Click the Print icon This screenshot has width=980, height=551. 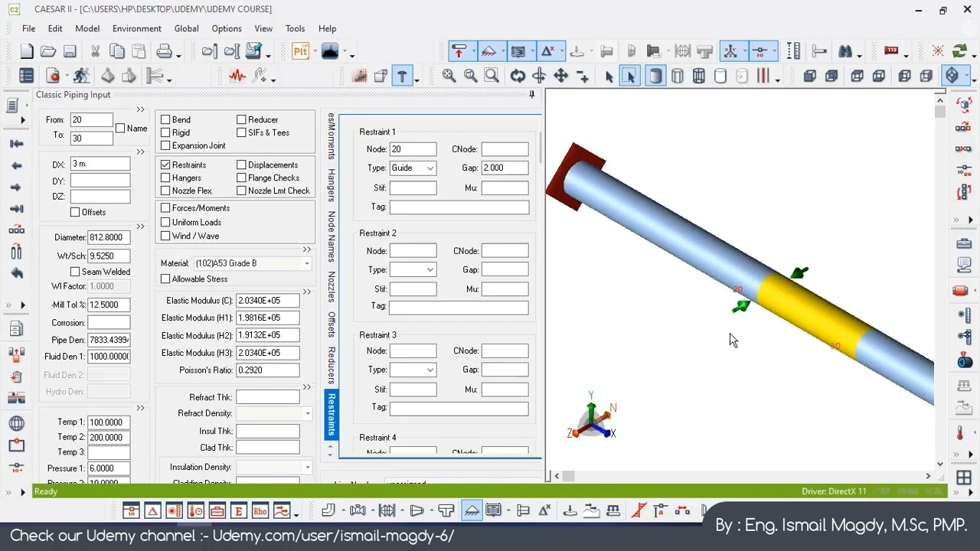tap(164, 51)
